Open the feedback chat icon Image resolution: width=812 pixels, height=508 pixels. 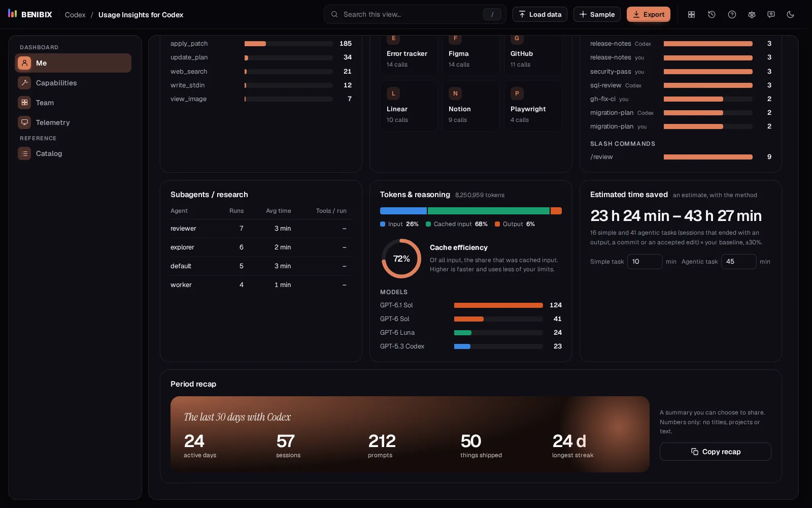pos(771,14)
